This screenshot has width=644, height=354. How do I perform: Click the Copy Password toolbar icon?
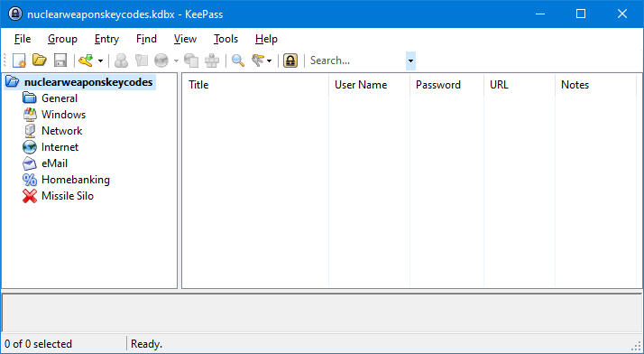coord(142,61)
